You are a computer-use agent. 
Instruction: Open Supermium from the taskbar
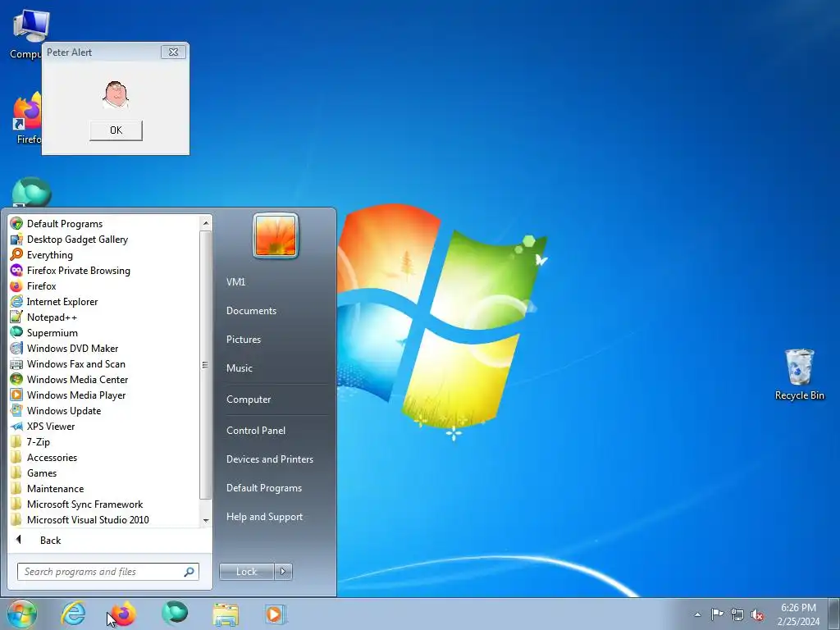175,614
